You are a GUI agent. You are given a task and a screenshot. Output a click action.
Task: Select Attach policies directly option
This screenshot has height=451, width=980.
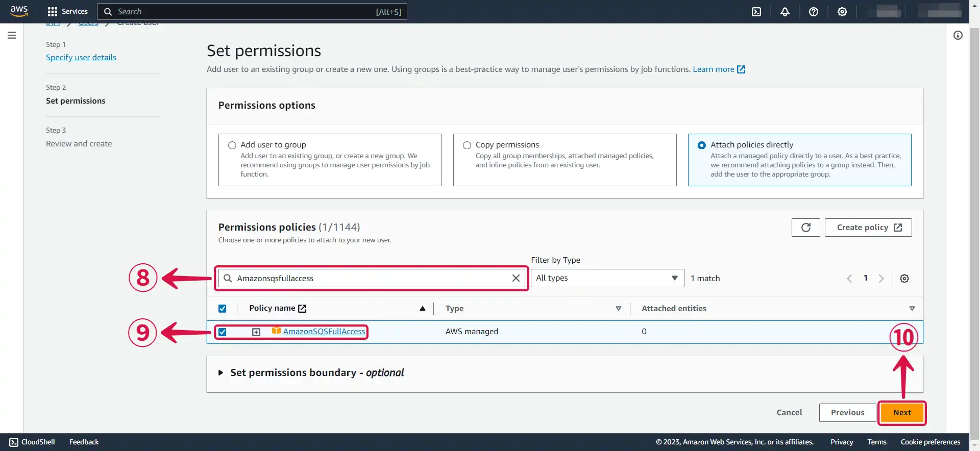click(702, 145)
